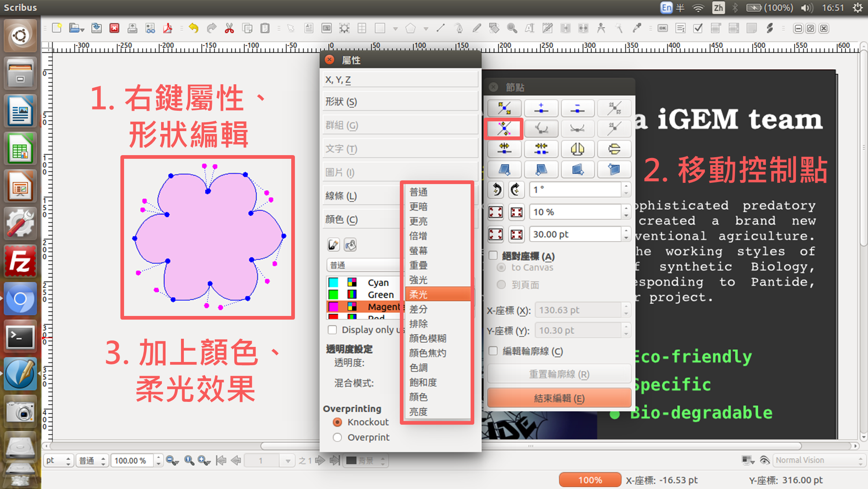Open the shade dropdown showing 普通 above color list
868x489 pixels.
[364, 265]
